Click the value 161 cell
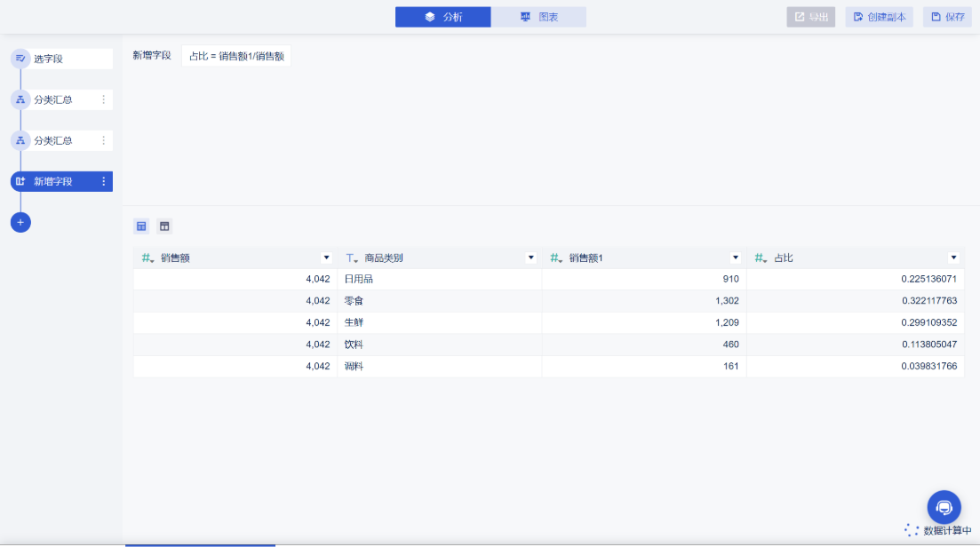Viewport: 980px width, 547px height. 644,367
